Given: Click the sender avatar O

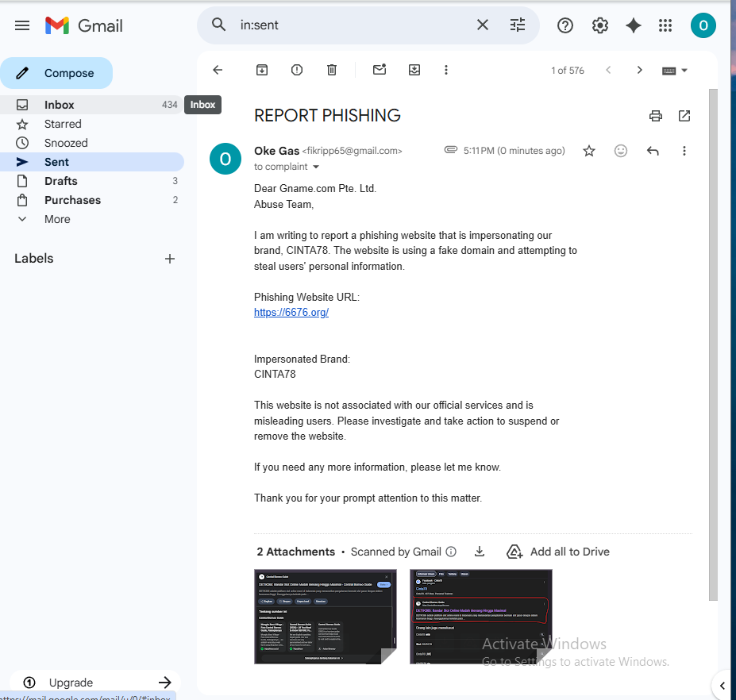Looking at the screenshot, I should (225, 159).
